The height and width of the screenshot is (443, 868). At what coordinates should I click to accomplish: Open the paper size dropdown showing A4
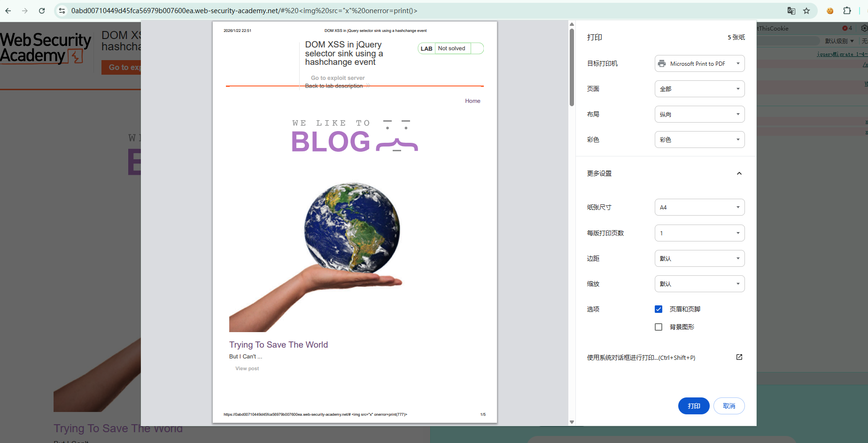(699, 207)
